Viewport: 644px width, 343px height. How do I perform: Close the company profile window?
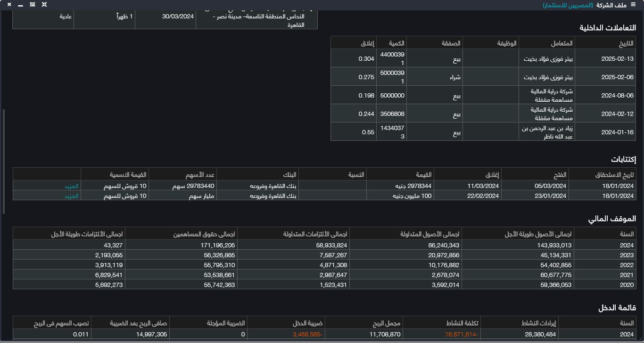pyautogui.click(x=9, y=4)
